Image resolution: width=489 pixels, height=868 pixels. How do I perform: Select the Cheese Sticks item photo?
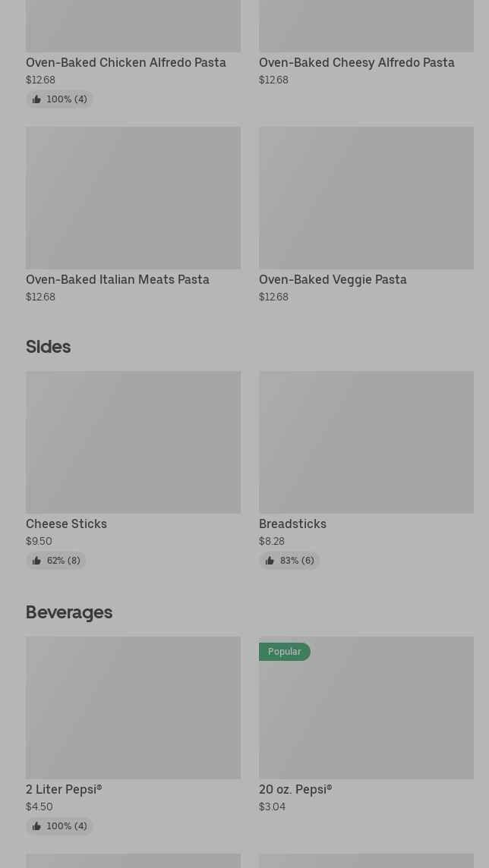coord(133,442)
